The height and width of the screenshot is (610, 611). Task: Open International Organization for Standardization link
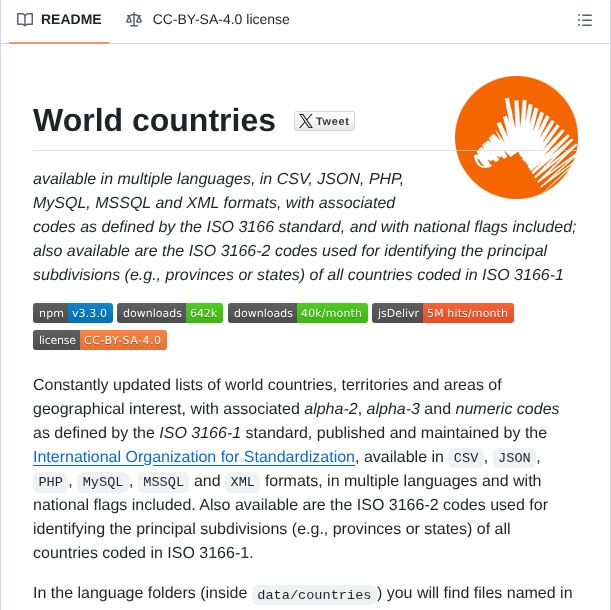(194, 457)
